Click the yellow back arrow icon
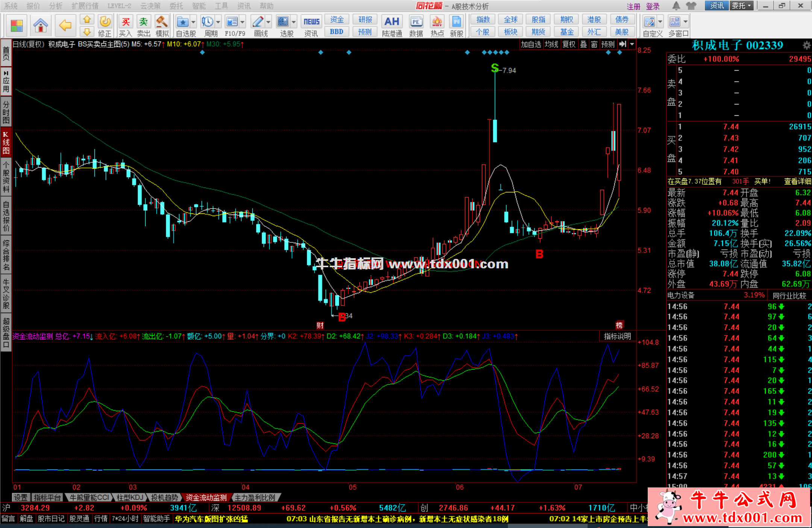Screen dimensions: 812x528 (x=65, y=25)
